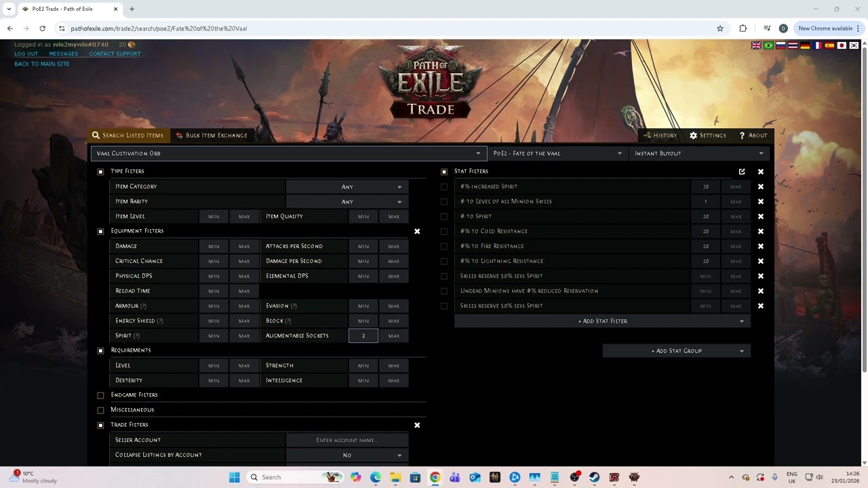Click the edit icon for the Stat Filters group
Screen dimensions: 868x488
(x=742, y=171)
